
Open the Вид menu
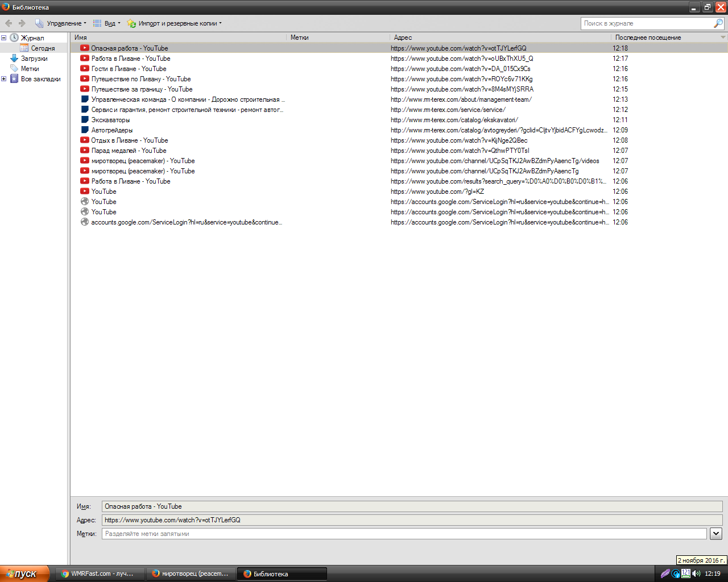(x=107, y=23)
